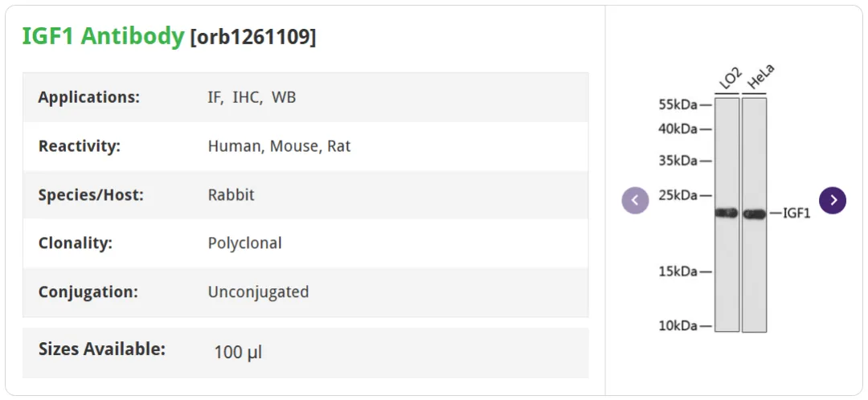Select the Rabbit host value

tap(231, 195)
